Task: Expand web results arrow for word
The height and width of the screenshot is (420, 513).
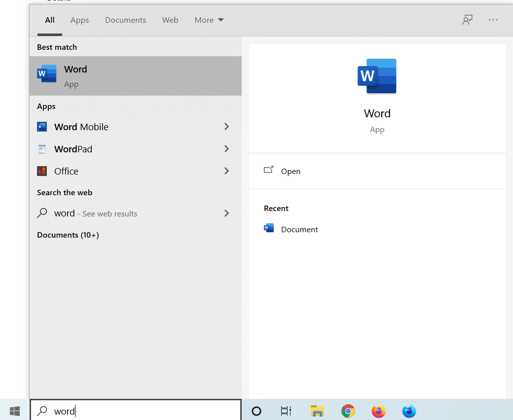Action: pyautogui.click(x=226, y=213)
